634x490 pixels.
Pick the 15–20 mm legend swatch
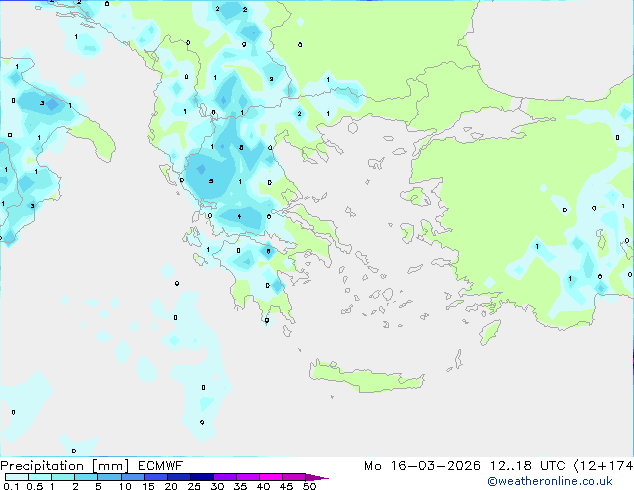[x=155, y=477]
